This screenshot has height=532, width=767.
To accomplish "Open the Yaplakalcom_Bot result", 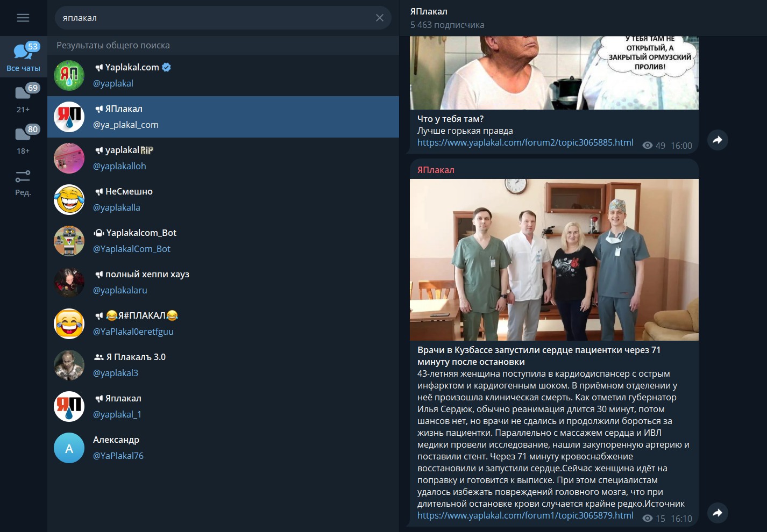I will (x=223, y=241).
